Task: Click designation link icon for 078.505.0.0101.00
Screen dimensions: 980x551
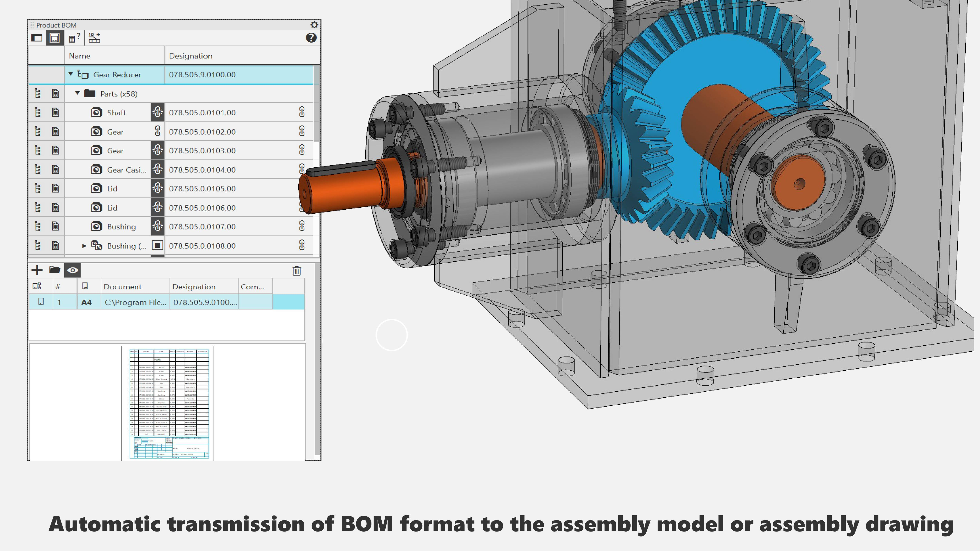Action: tap(302, 112)
